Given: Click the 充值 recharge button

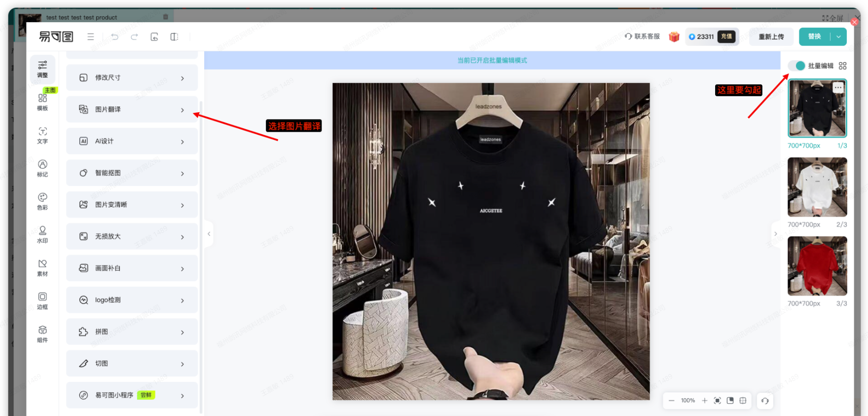Looking at the screenshot, I should [x=726, y=37].
